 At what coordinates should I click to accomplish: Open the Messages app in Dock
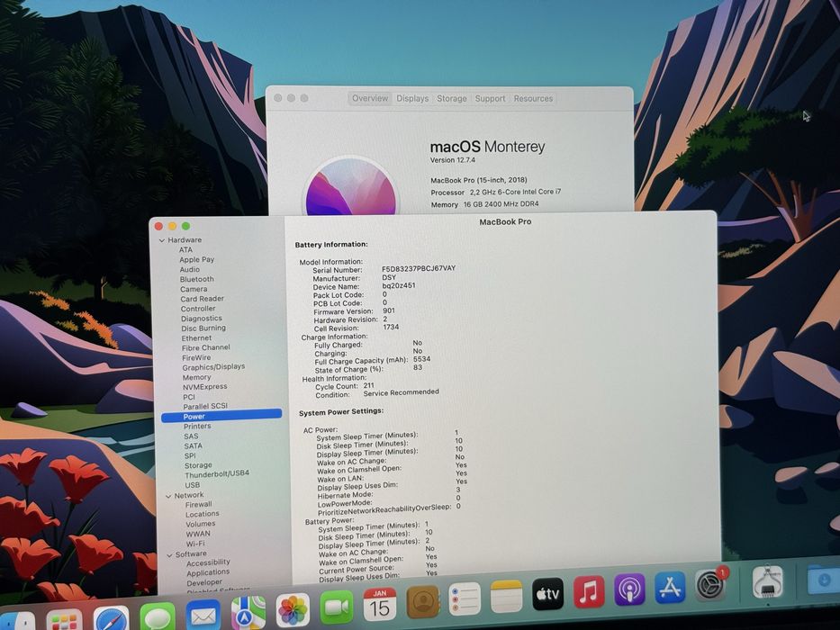click(158, 616)
